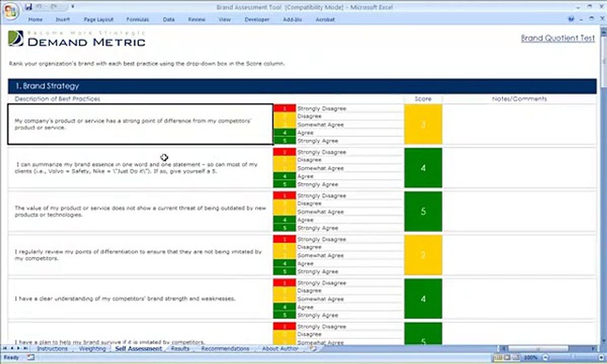
Task: Switch to the Results sheet tab
Action: tap(180, 349)
